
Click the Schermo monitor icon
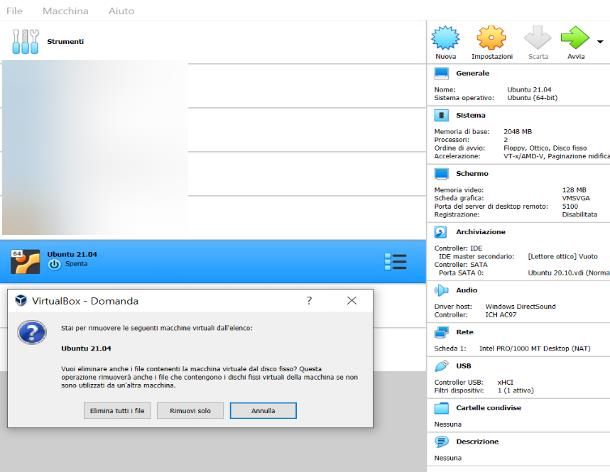pyautogui.click(x=442, y=174)
